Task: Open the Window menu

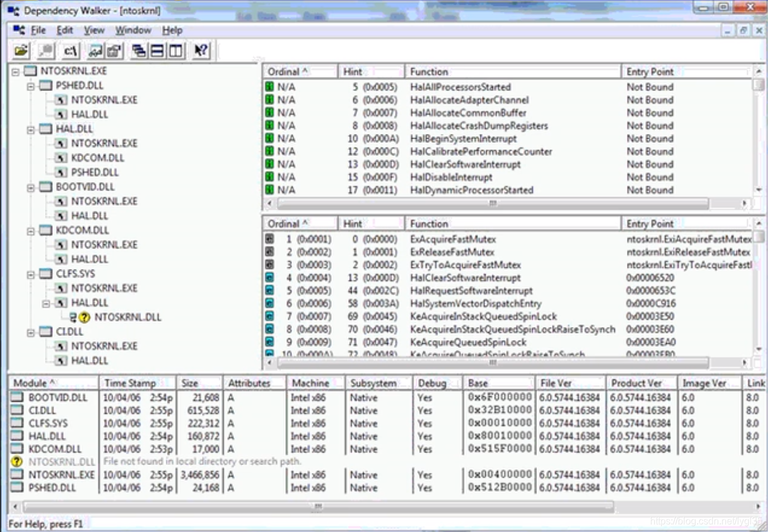Action: (x=133, y=30)
